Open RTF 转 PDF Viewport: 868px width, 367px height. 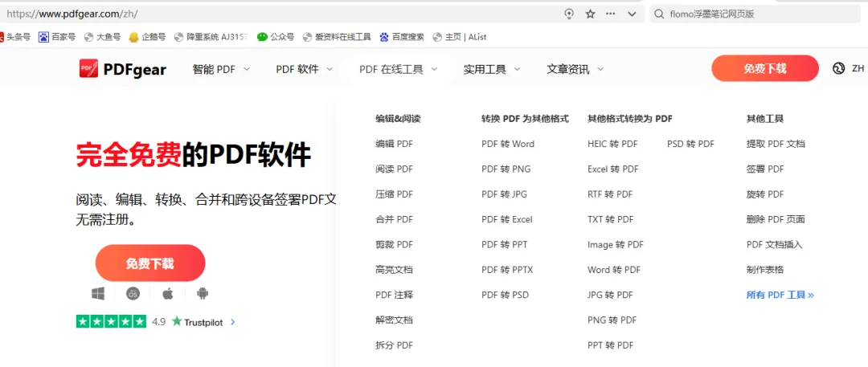610,194
